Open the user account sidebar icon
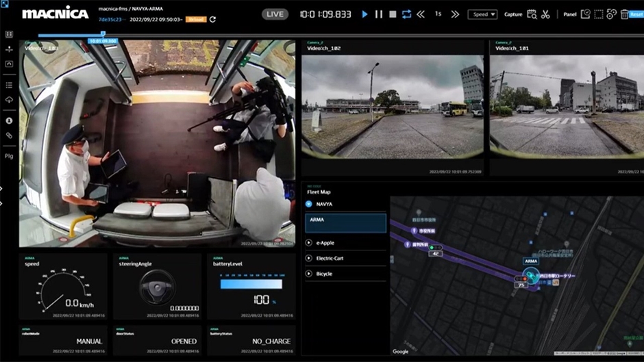This screenshot has width=644, height=362. click(9, 120)
